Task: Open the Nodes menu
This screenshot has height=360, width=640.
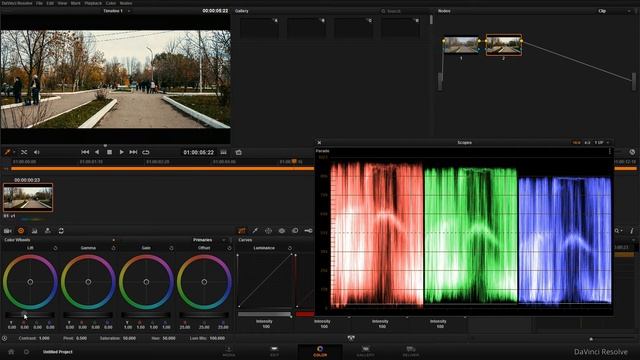Action: coord(126,3)
